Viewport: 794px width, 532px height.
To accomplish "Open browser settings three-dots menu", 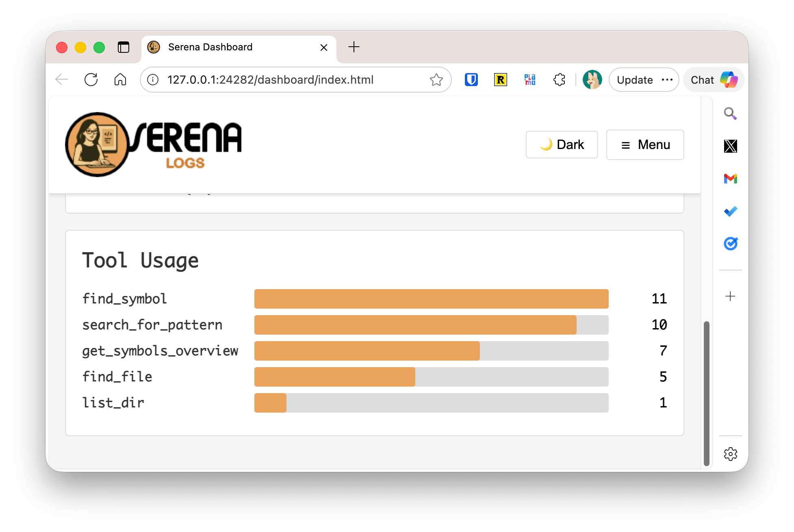I will [667, 80].
